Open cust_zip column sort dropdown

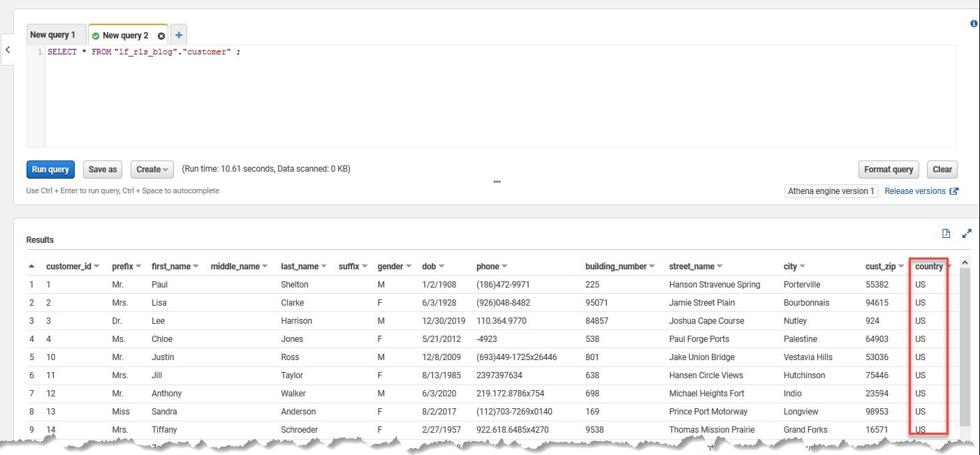901,267
